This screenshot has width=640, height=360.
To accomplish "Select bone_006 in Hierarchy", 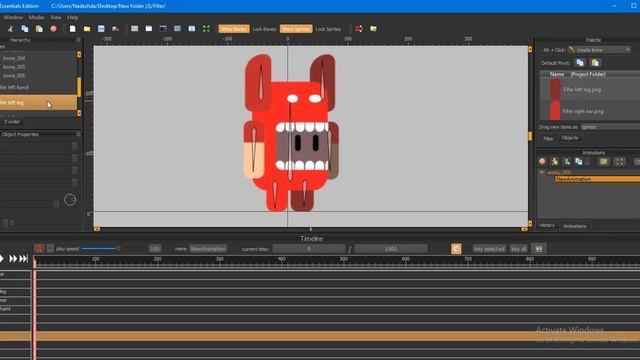I will click(14, 76).
